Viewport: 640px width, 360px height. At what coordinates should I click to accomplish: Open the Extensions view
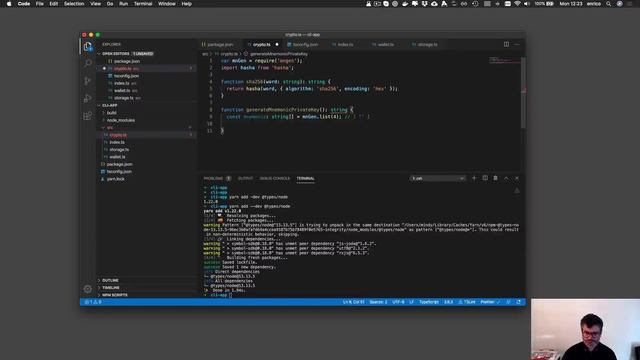click(87, 116)
